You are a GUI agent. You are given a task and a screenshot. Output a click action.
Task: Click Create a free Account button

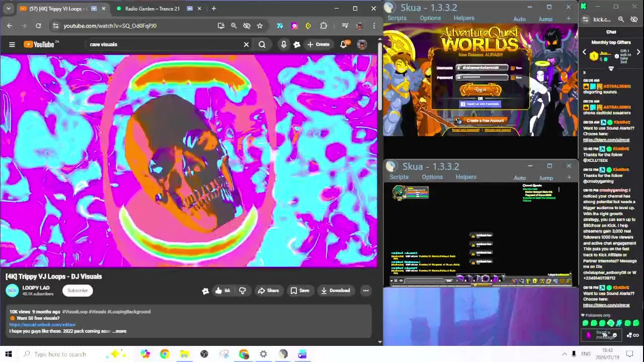coord(481,121)
